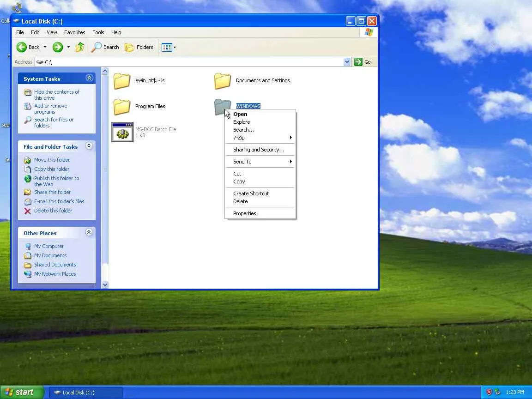The height and width of the screenshot is (399, 532).
Task: Open the Views icon in toolbar
Action: [x=167, y=47]
